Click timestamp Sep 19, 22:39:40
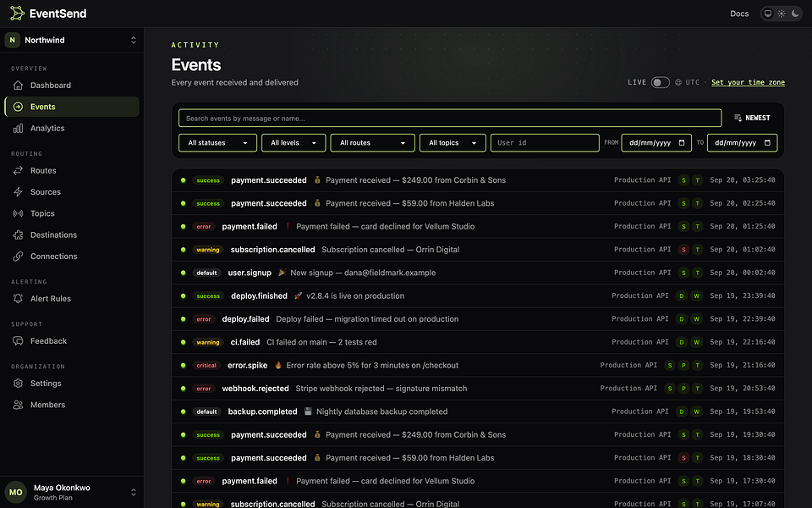 742,319
